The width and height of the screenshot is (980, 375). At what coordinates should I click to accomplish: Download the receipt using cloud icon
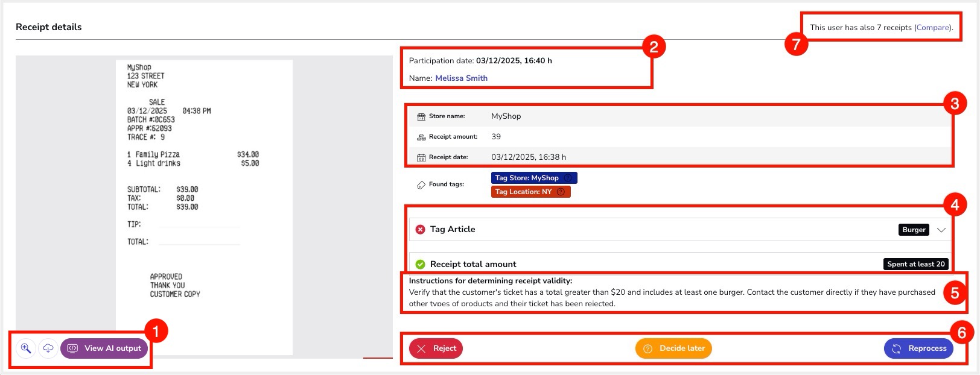click(48, 348)
